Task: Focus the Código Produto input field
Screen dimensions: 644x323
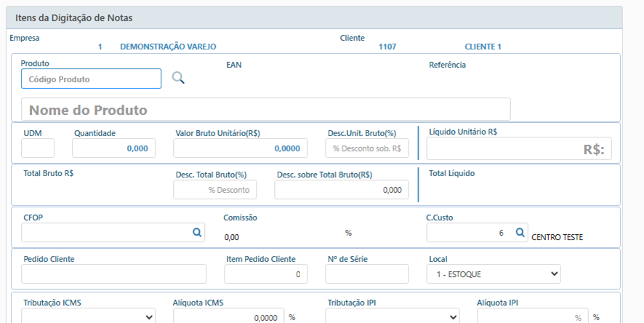Action: pos(91,79)
